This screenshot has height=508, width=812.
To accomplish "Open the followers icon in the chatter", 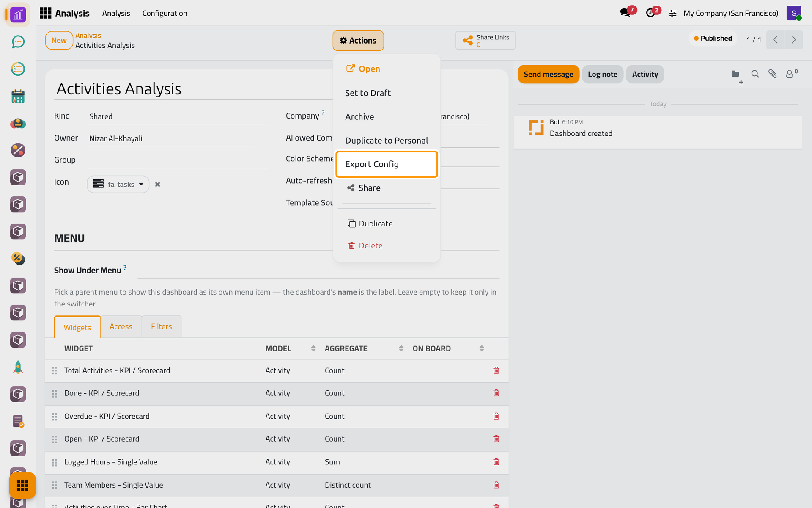I will [x=791, y=74].
